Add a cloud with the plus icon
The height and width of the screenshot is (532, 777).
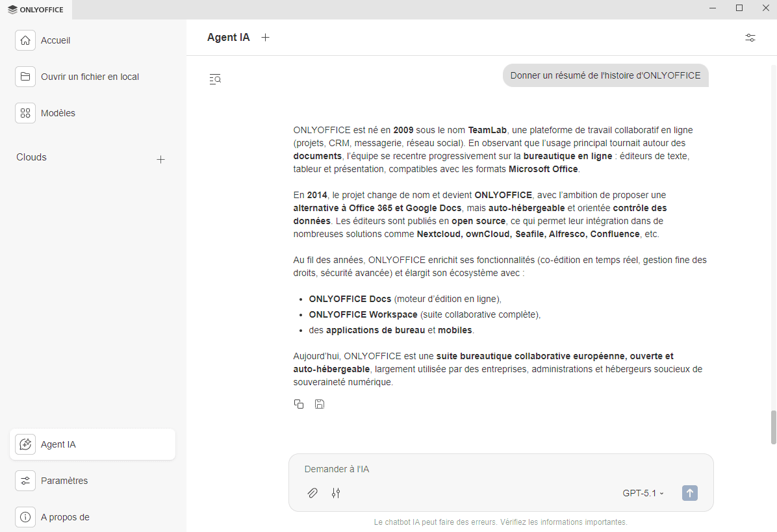pyautogui.click(x=160, y=159)
